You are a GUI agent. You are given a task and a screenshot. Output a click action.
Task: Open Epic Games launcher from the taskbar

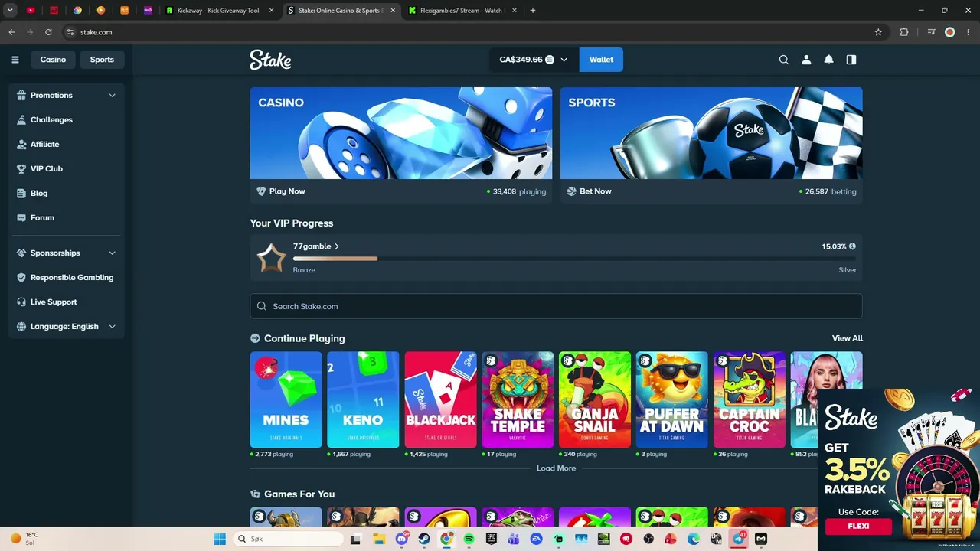[x=492, y=539]
